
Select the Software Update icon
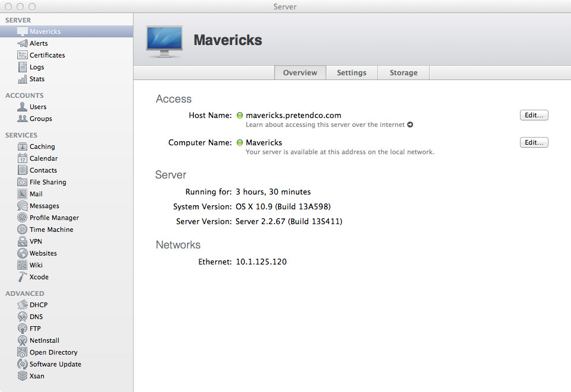click(x=22, y=364)
